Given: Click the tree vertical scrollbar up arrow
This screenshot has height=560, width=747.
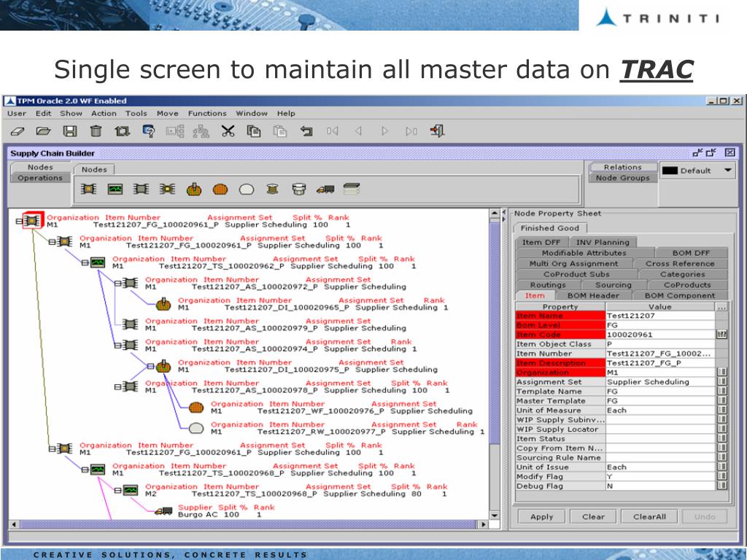Looking at the screenshot, I should coord(495,214).
